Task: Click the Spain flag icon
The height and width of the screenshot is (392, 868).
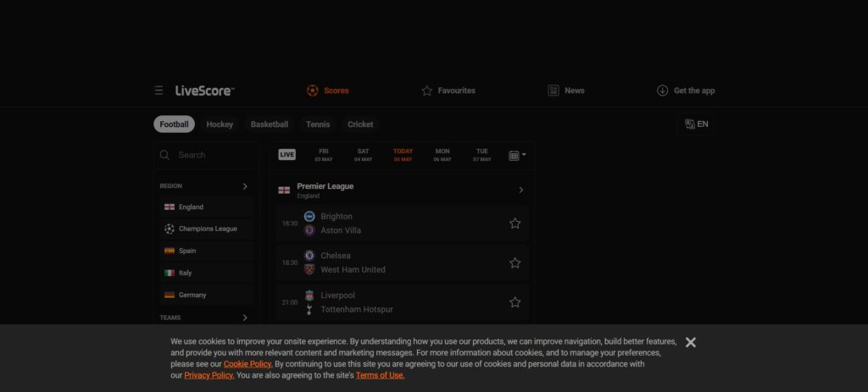Action: pos(170,251)
